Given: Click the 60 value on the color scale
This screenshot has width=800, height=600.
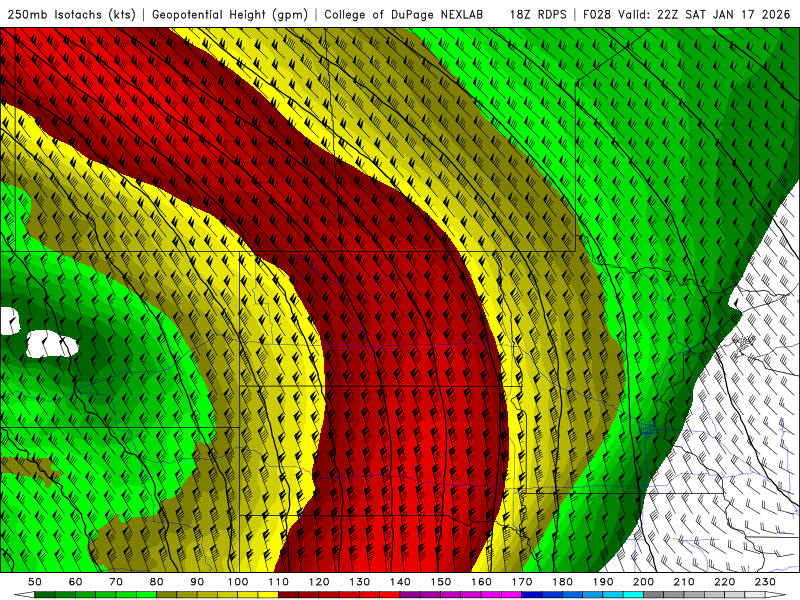Looking at the screenshot, I should click(76, 582).
